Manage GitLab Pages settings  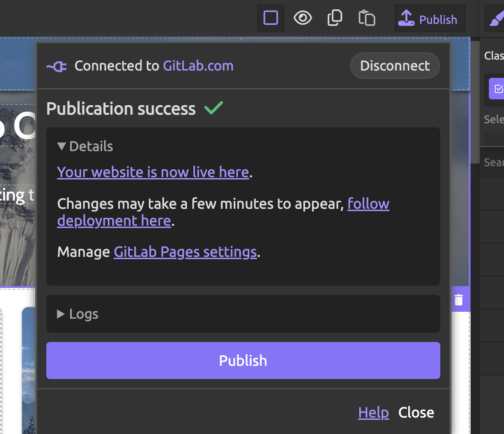(185, 252)
